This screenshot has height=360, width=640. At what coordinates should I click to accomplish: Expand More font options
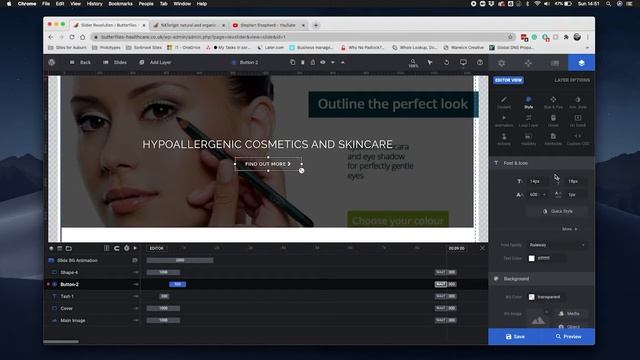tap(569, 229)
